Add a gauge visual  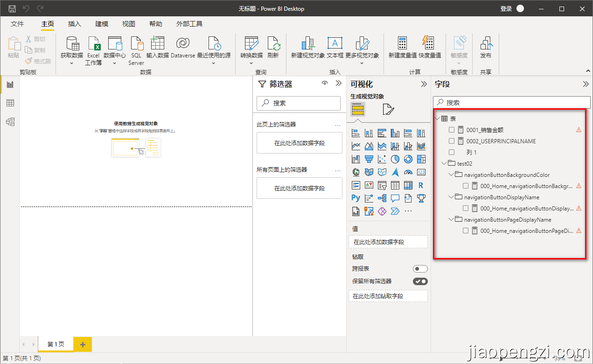(408, 172)
